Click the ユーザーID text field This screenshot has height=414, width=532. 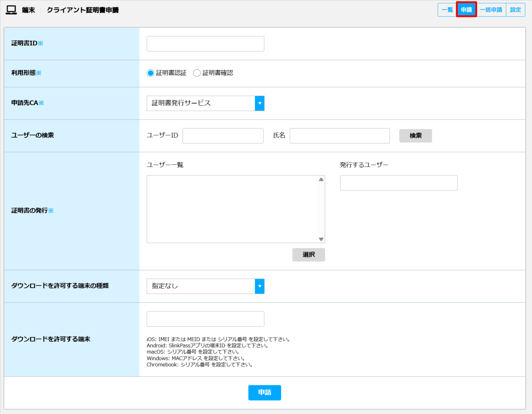click(x=223, y=136)
